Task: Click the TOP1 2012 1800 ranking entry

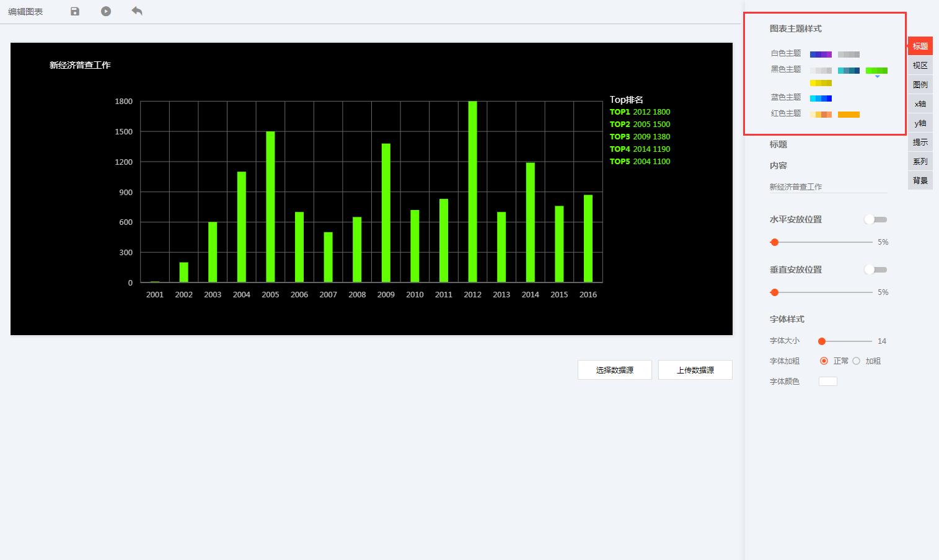Action: 640,112
